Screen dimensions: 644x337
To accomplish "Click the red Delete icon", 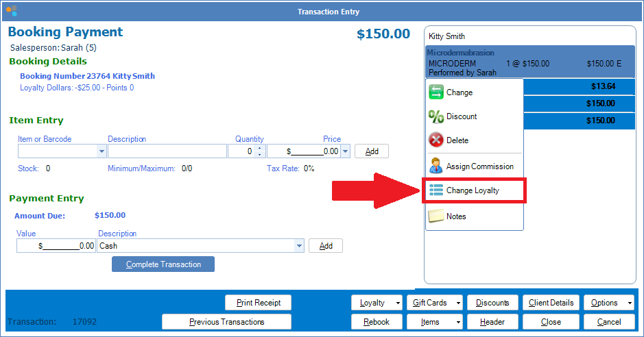I will [x=436, y=140].
